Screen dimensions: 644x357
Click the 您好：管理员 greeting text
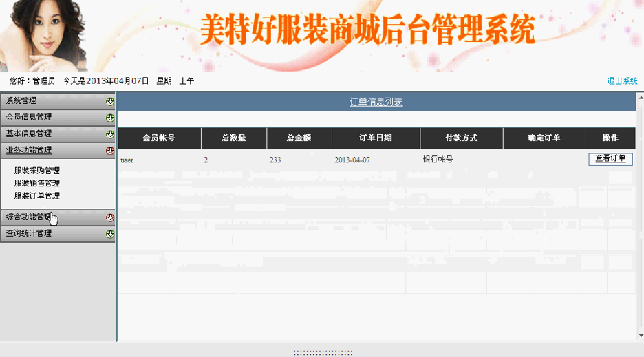[32, 81]
